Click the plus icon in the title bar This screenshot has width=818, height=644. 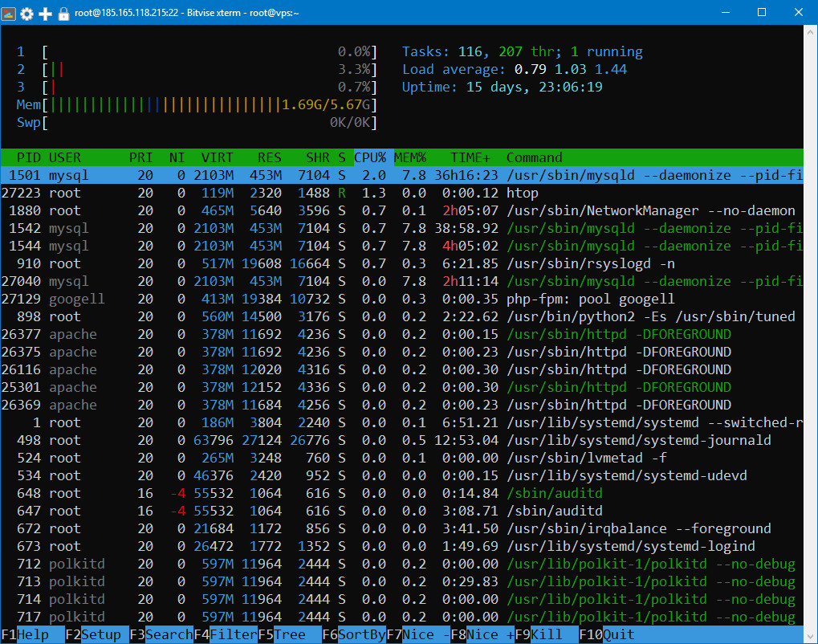[x=45, y=14]
